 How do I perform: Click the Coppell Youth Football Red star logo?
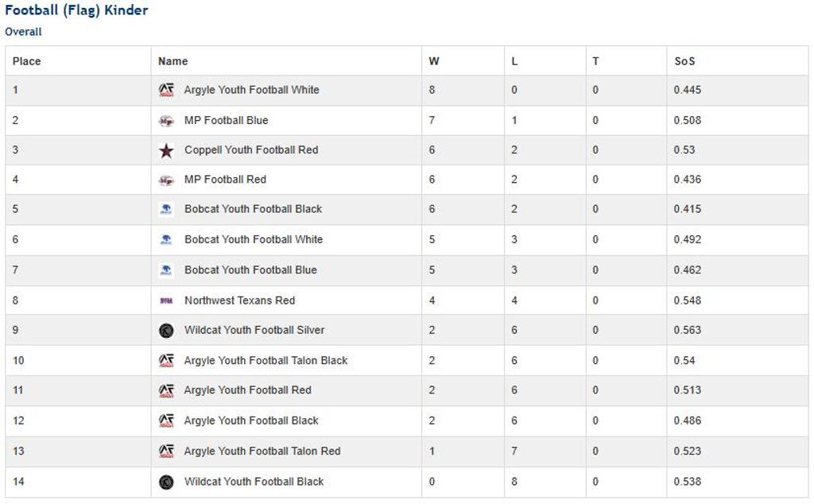166,150
